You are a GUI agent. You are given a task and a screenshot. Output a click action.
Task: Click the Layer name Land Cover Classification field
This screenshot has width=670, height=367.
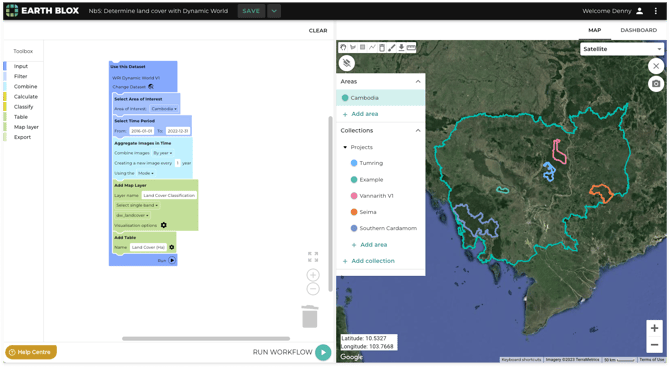click(169, 195)
